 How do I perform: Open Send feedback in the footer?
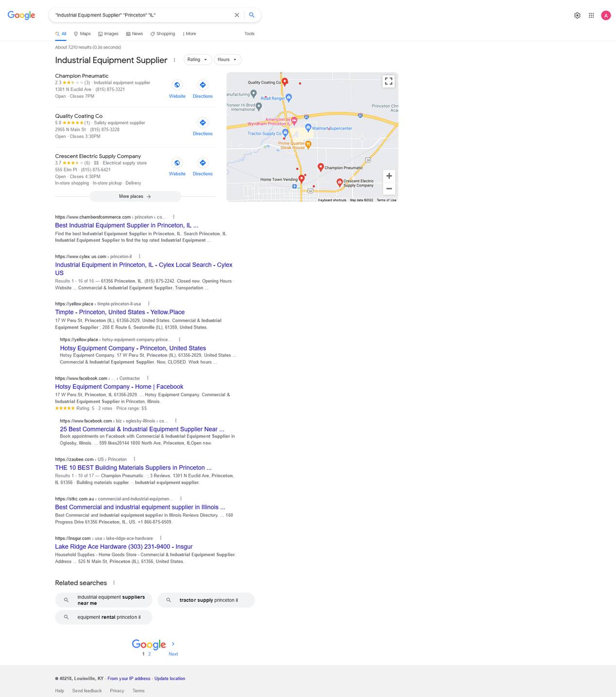click(87, 691)
